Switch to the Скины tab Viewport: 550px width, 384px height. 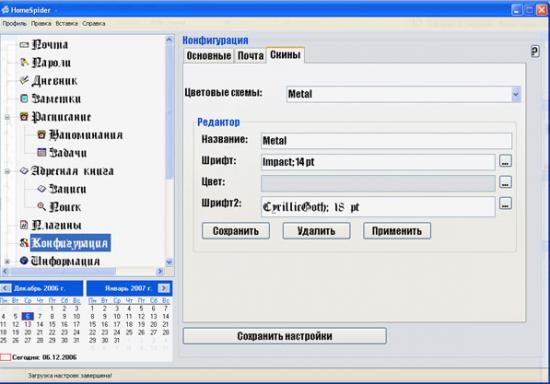point(285,55)
